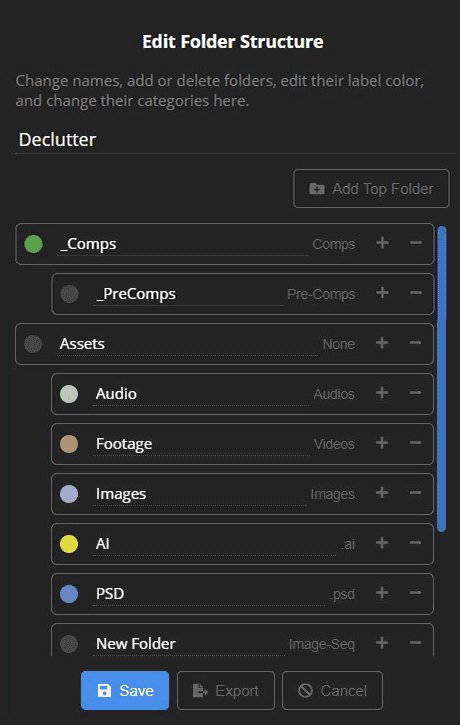Delete PSD folder using minus icon
The height and width of the screenshot is (725, 460).
(x=415, y=592)
